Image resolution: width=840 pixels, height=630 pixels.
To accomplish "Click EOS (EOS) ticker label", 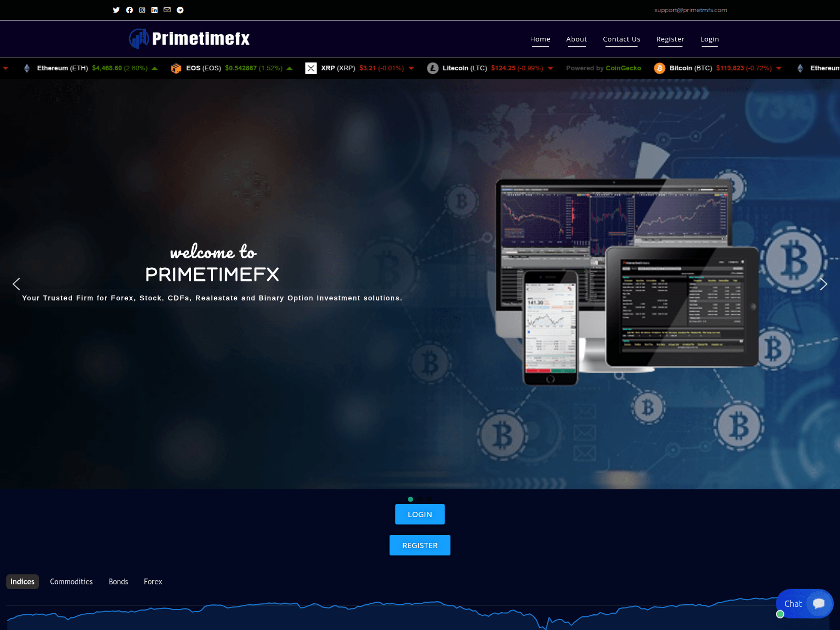I will coord(204,68).
